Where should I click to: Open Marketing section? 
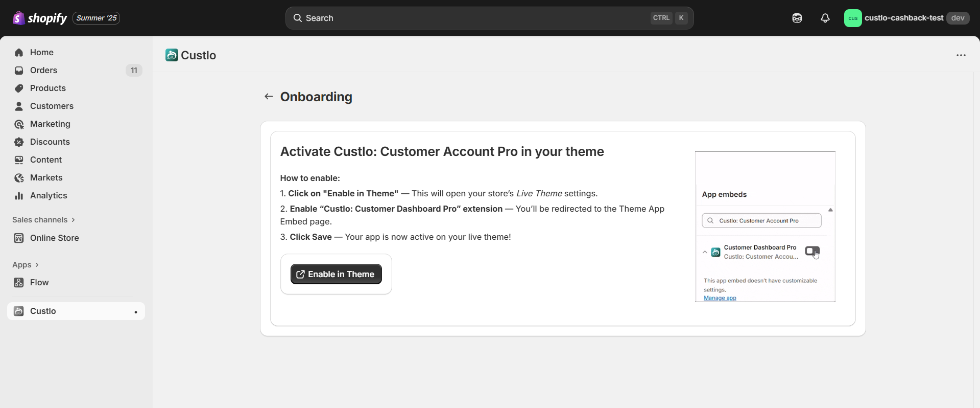76,124
